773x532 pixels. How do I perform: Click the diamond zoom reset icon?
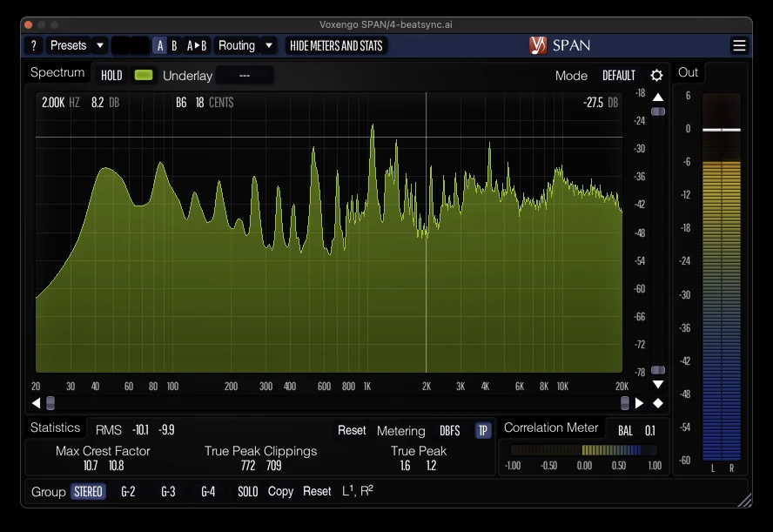pos(658,403)
